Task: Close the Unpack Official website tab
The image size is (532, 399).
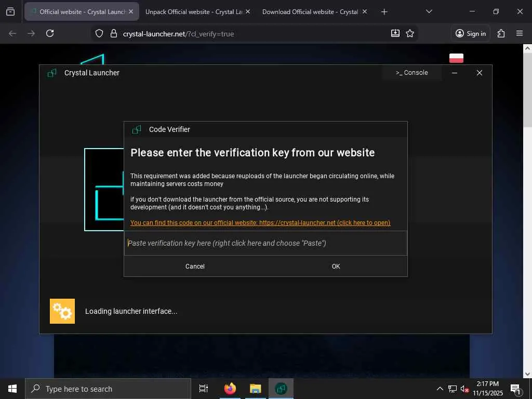Action: (248, 11)
